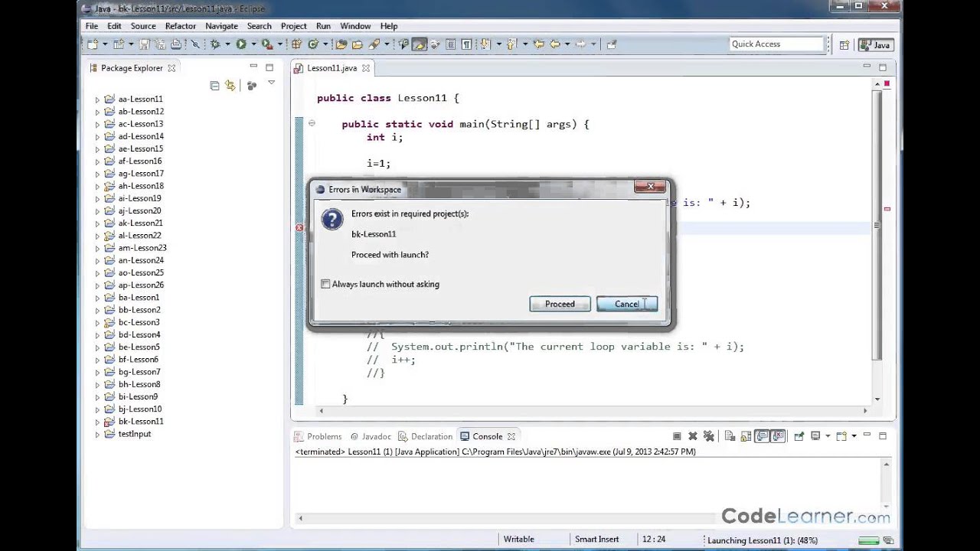Screen dimensions: 980x551
Task: Open the Debug icon dropdown arrow
Action: (x=227, y=44)
